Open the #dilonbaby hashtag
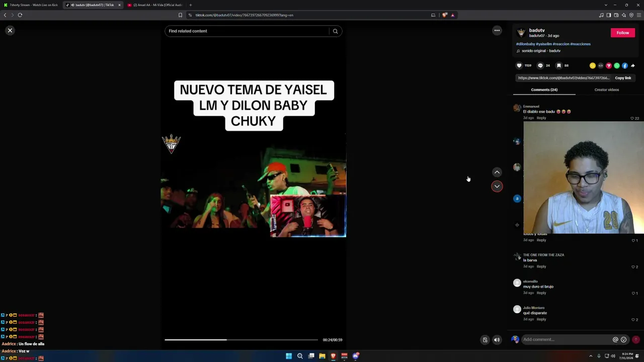 click(525, 44)
